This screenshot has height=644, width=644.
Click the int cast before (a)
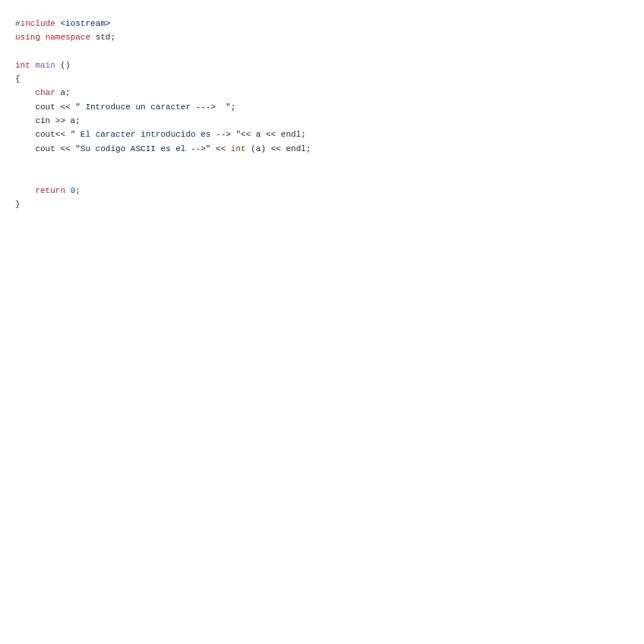[x=238, y=149]
